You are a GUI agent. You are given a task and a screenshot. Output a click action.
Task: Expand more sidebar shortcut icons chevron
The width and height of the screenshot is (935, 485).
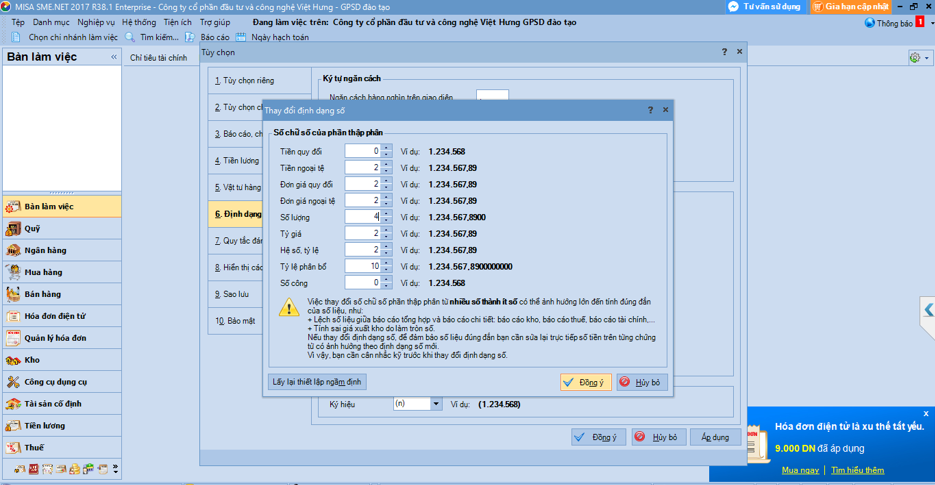tap(116, 469)
